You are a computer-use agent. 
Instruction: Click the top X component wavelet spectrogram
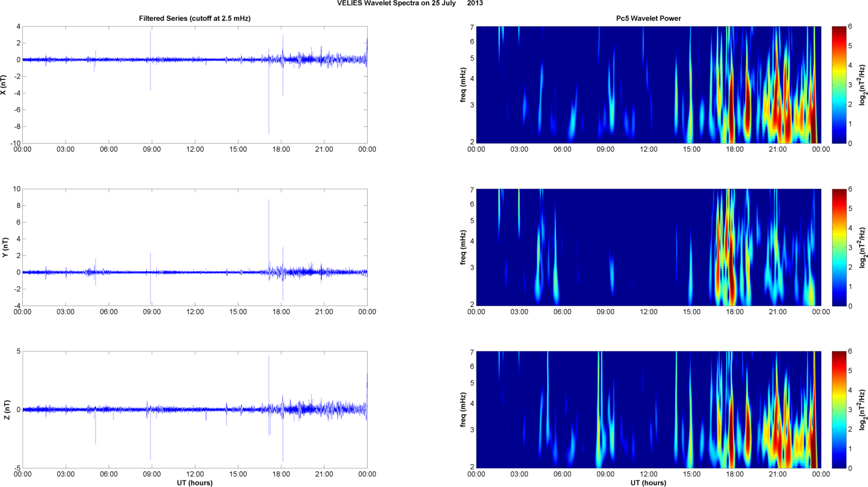[648, 85]
